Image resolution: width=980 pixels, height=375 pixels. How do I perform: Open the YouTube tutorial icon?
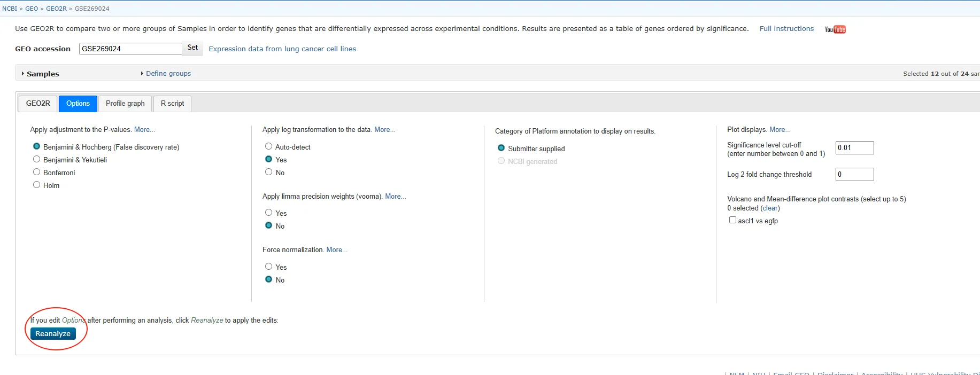point(835,29)
